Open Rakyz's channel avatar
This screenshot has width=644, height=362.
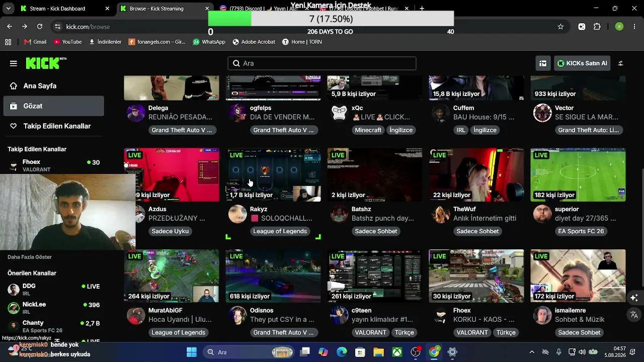point(237,214)
